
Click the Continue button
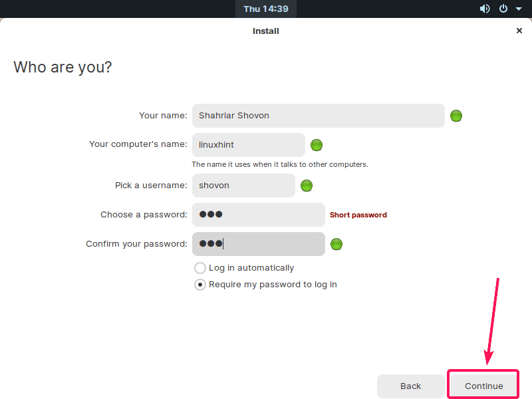pyautogui.click(x=483, y=386)
